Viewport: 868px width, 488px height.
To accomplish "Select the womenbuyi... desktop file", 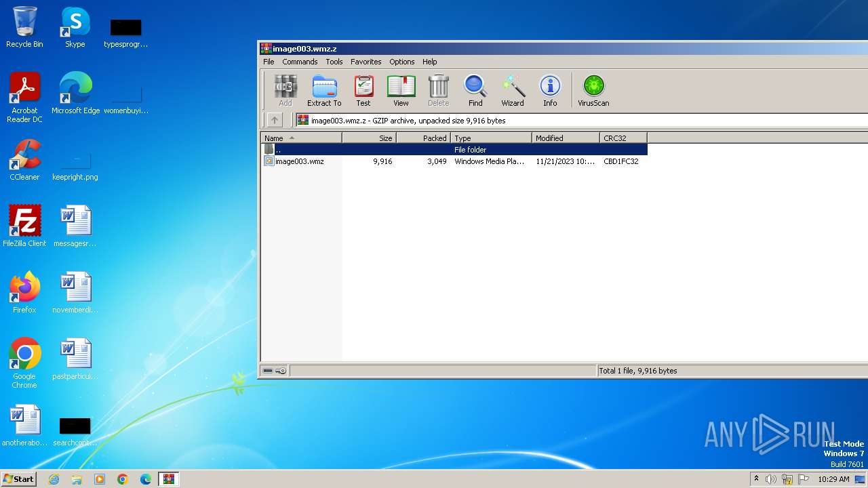I will 126,98.
